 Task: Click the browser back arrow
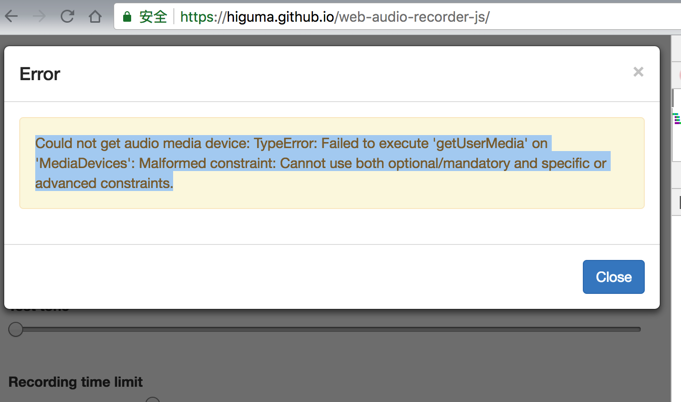click(15, 17)
